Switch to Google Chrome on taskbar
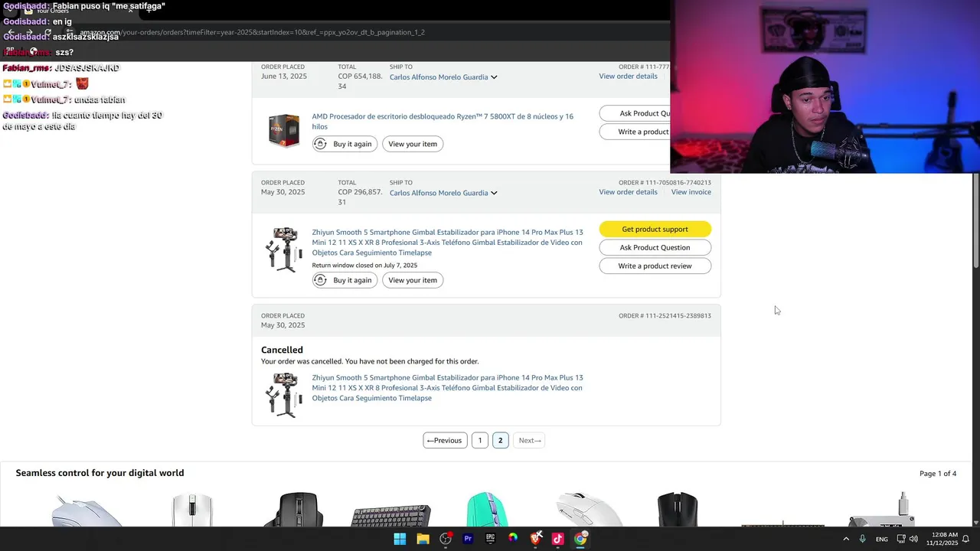The height and width of the screenshot is (551, 980). [580, 539]
